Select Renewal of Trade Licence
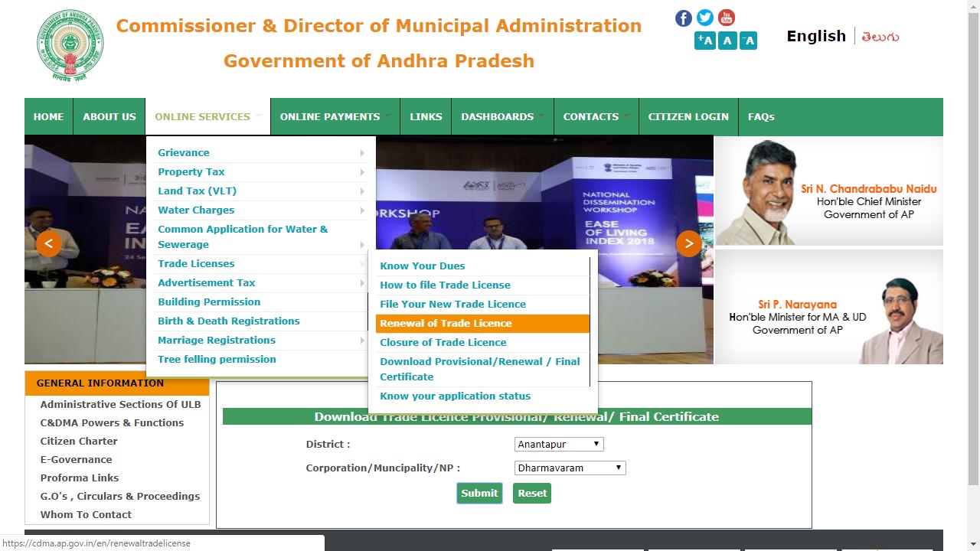Screen dimensions: 980x551 pos(446,323)
